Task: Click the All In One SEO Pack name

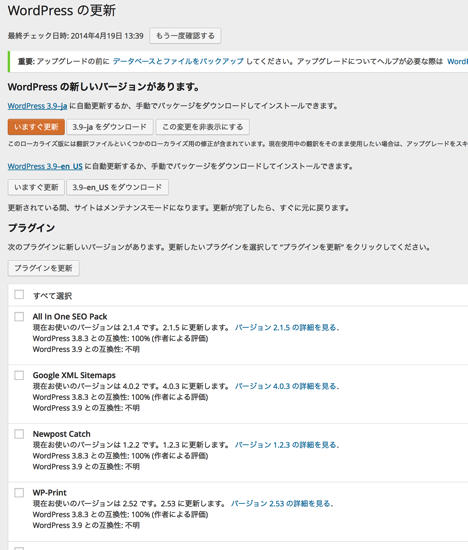Action: [x=70, y=316]
